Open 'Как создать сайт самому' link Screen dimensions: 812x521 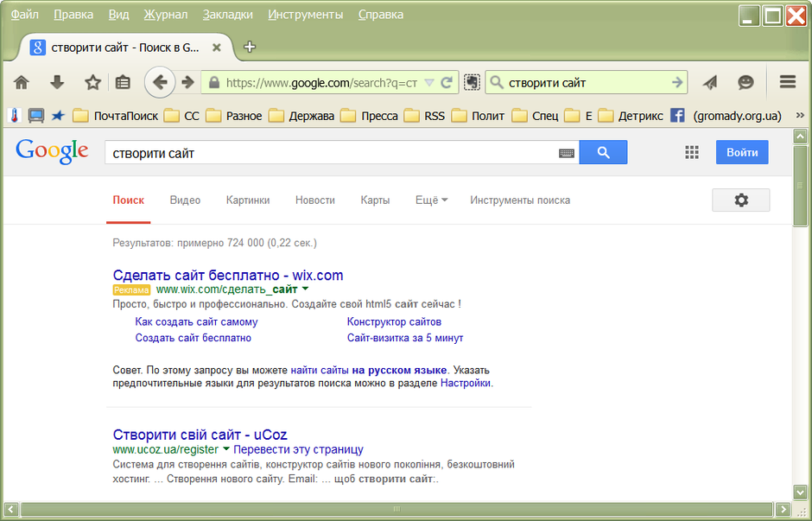tap(196, 321)
